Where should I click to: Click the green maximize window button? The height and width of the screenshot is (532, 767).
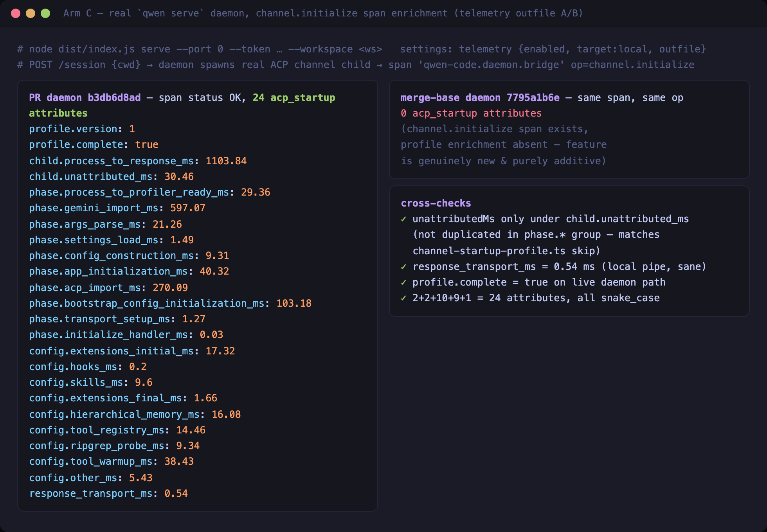click(45, 13)
